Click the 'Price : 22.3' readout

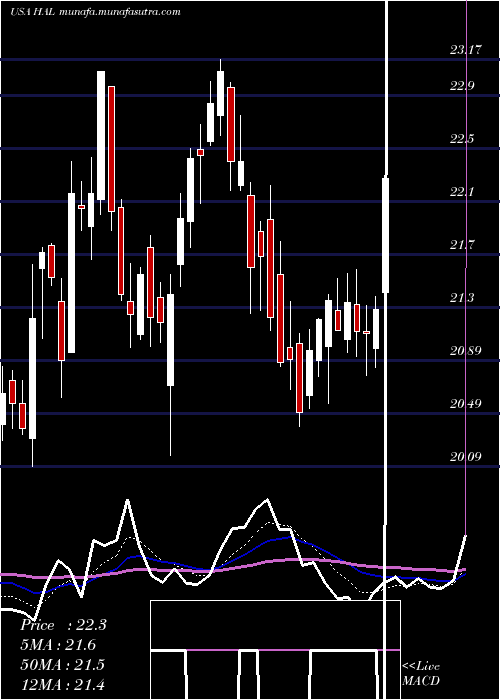[63, 625]
